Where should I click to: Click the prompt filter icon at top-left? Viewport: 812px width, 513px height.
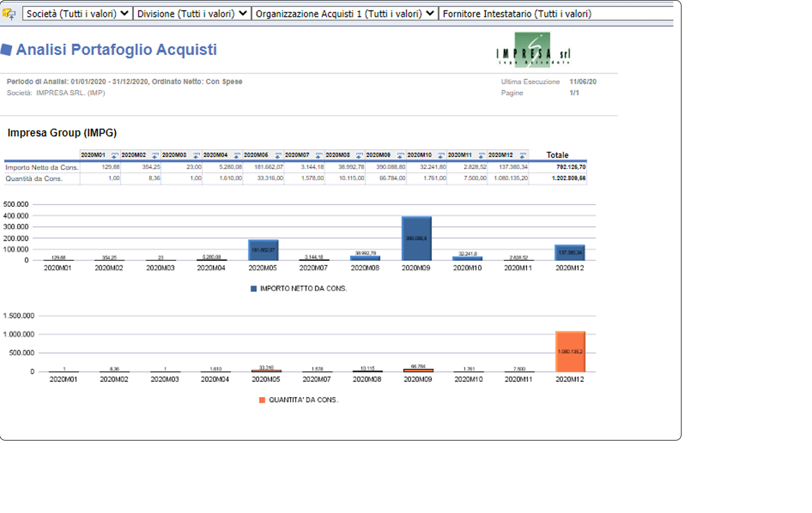pos(9,14)
